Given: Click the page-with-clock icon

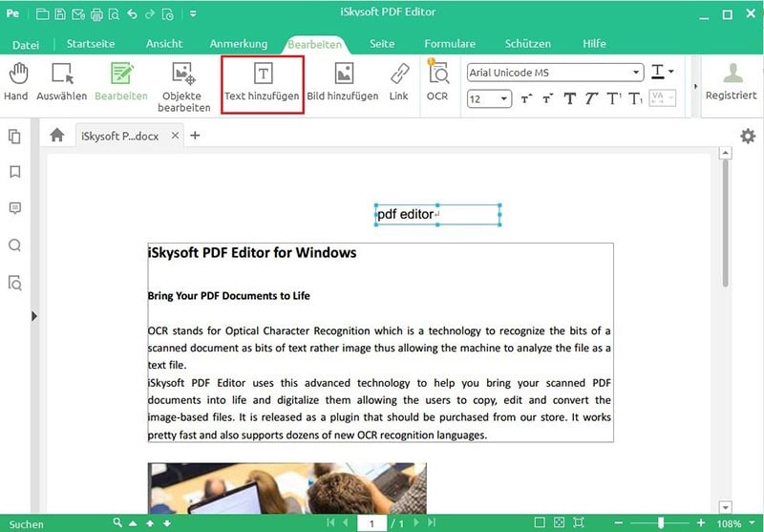Looking at the screenshot, I should pos(167,14).
